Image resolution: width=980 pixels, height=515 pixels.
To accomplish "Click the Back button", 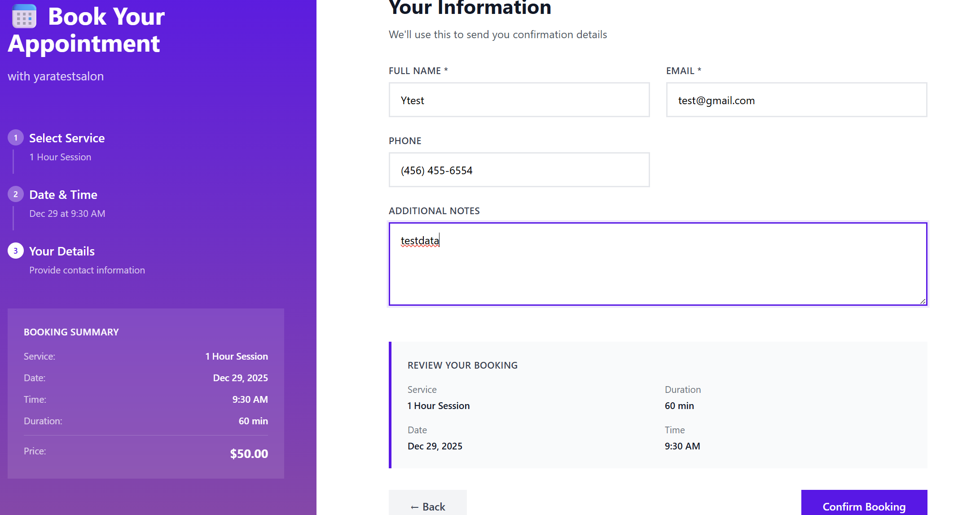I will point(427,506).
